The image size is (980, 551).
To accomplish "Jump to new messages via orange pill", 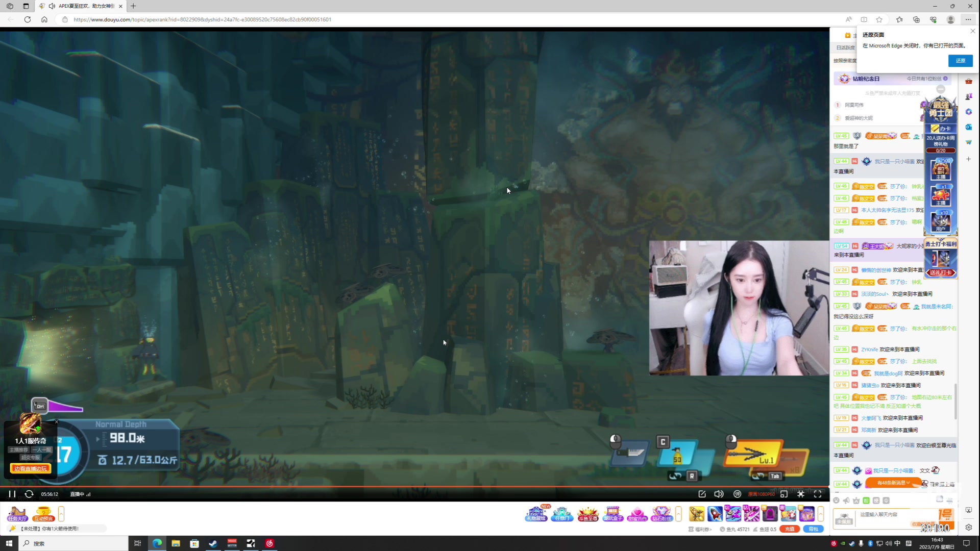I will click(x=893, y=483).
